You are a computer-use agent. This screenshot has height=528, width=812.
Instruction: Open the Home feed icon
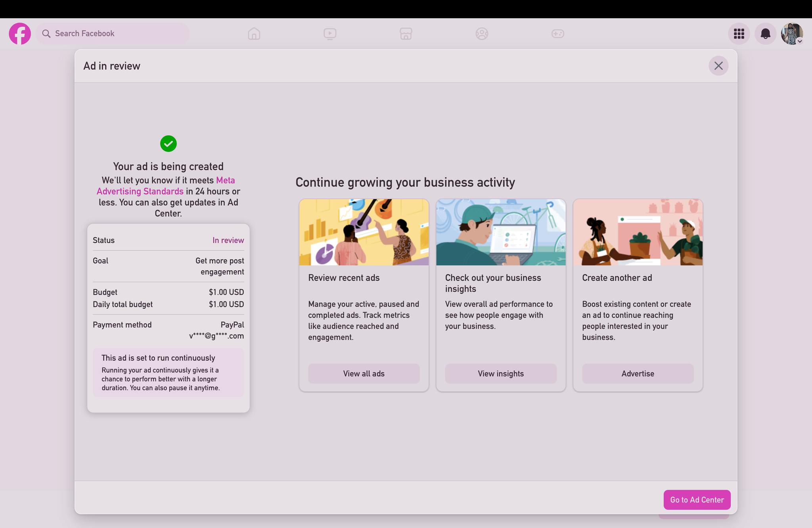[254, 34]
